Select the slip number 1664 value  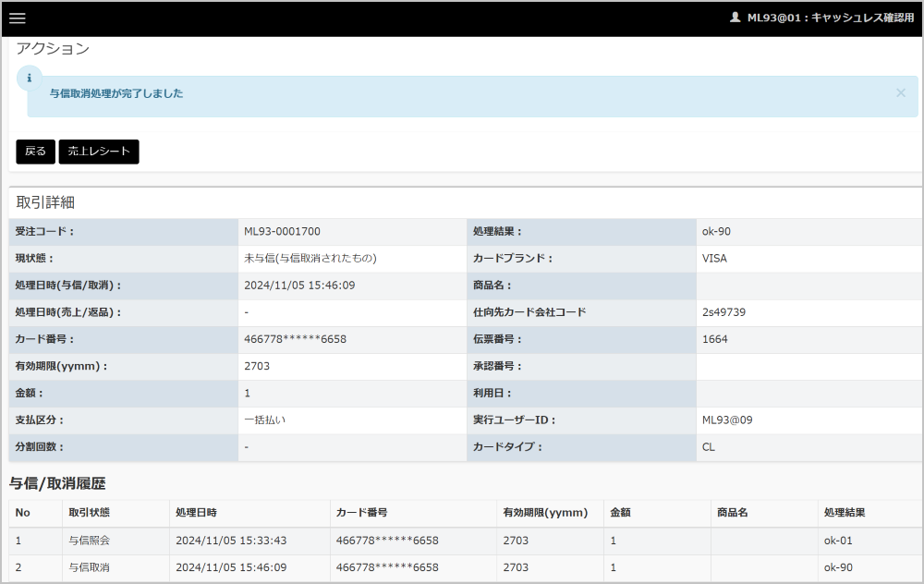(714, 339)
